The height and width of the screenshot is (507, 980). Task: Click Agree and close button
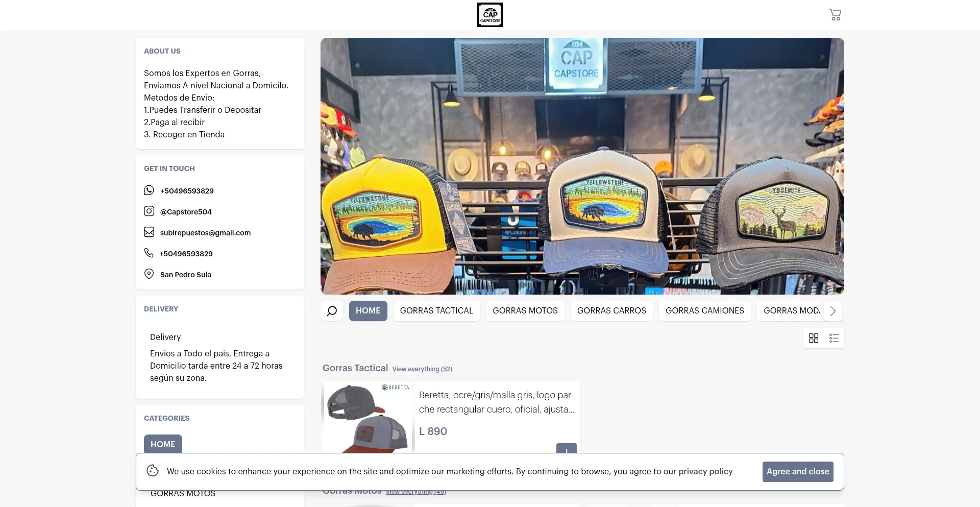798,472
